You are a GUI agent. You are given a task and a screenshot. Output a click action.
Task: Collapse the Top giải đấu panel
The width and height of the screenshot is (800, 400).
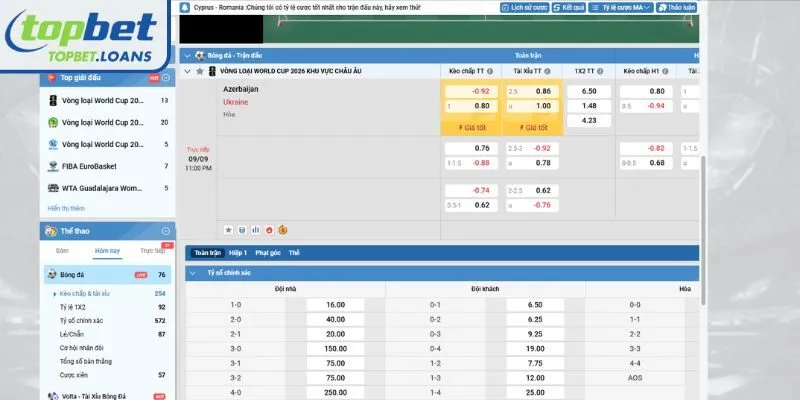pyautogui.click(x=166, y=77)
